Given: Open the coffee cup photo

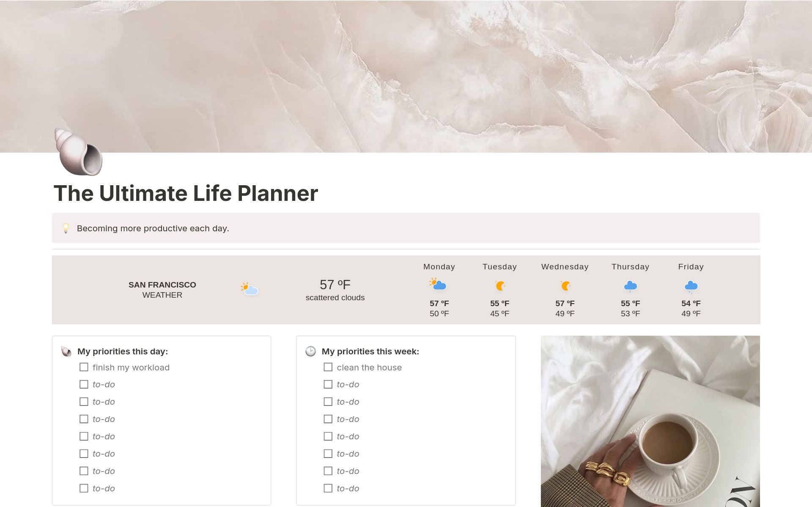Looking at the screenshot, I should (650, 421).
